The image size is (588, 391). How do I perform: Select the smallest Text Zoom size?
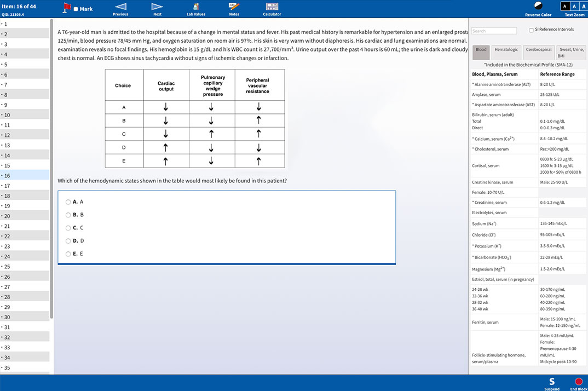(565, 6)
